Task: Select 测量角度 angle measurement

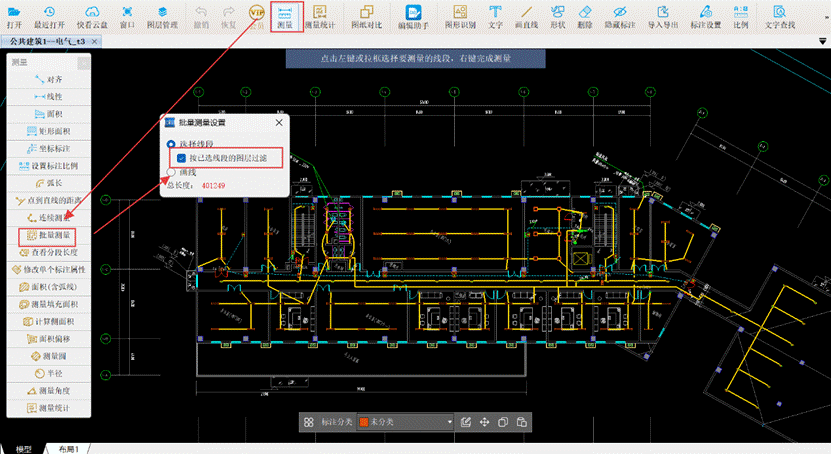Action: pos(49,390)
